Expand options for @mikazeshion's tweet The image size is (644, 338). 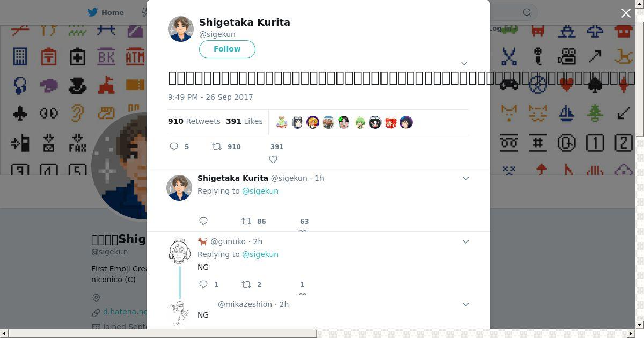(466, 304)
